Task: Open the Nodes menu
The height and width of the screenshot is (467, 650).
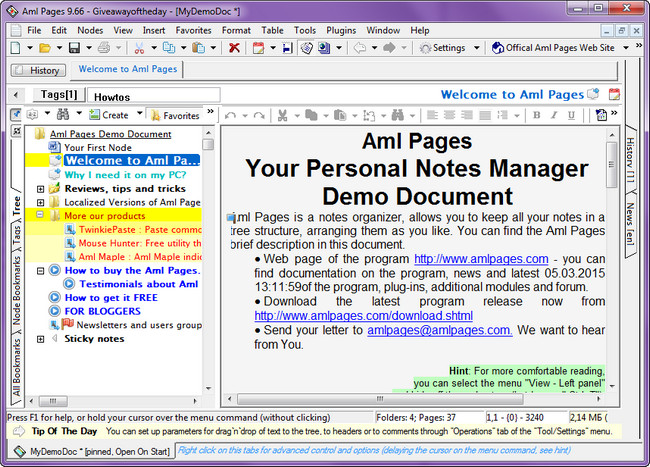Action: [90, 30]
